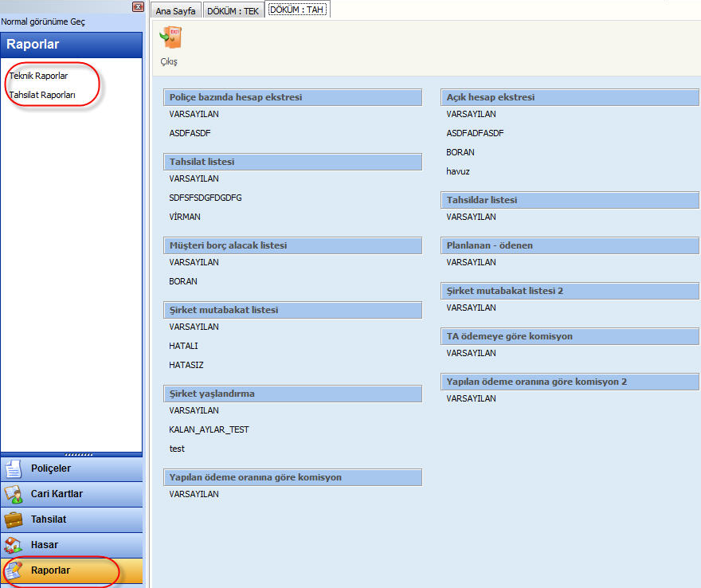Click Normal görünüme Geç link

tap(43, 22)
